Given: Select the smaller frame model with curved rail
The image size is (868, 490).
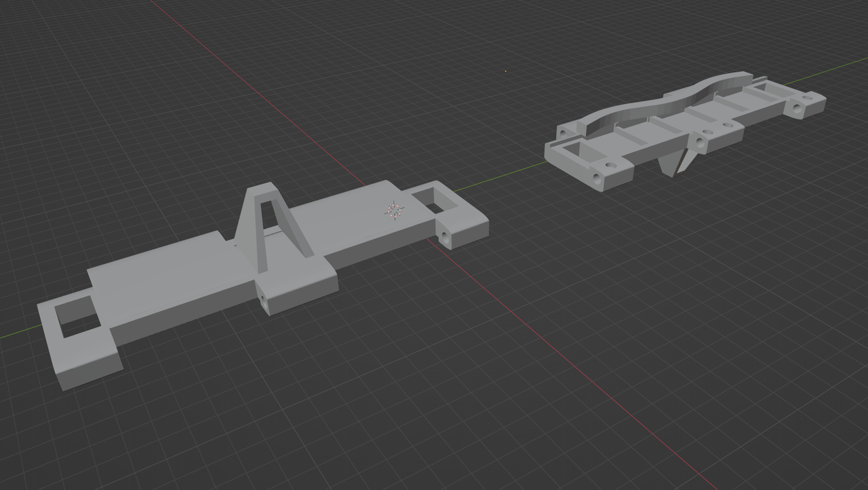Looking at the screenshot, I should pos(685,132).
